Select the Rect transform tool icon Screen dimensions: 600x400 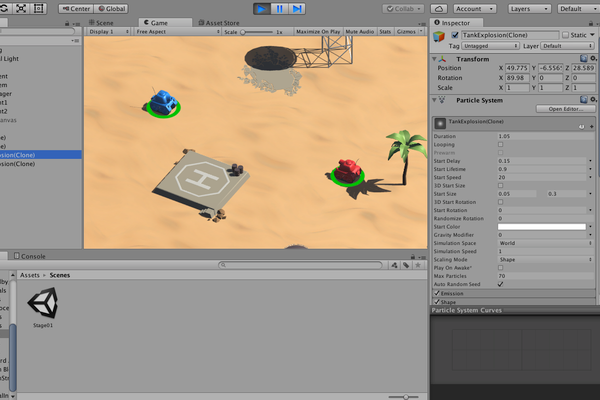coord(39,8)
